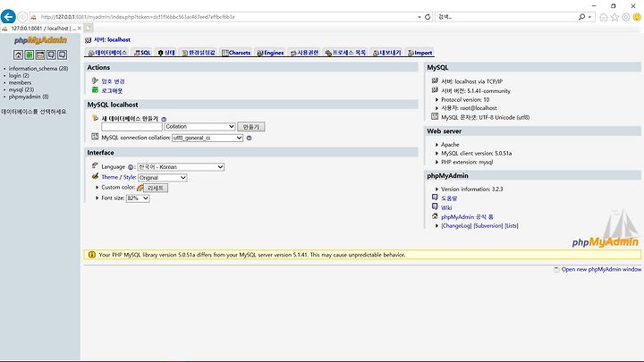Image resolution: width=644 pixels, height=362 pixels.
Task: Click the Theme / Style link
Action: 119,177
